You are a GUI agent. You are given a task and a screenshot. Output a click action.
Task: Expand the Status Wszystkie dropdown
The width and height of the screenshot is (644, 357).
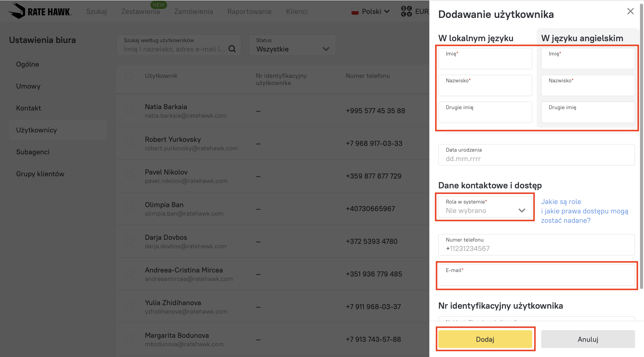coord(292,45)
